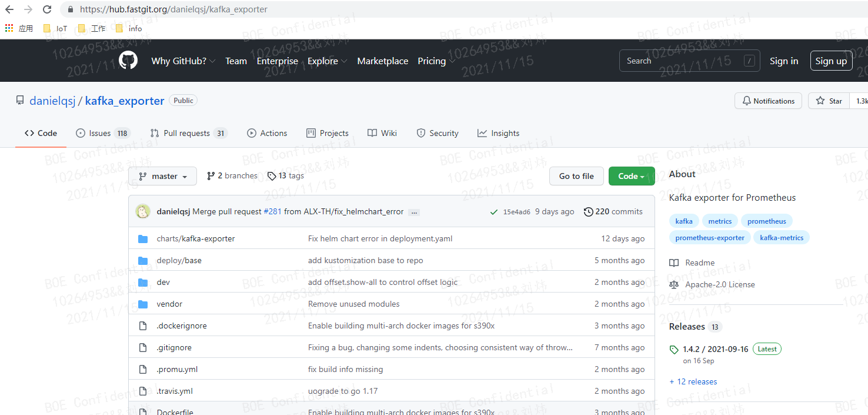The height and width of the screenshot is (415, 868).
Task: Open the Insights tab
Action: 499,133
